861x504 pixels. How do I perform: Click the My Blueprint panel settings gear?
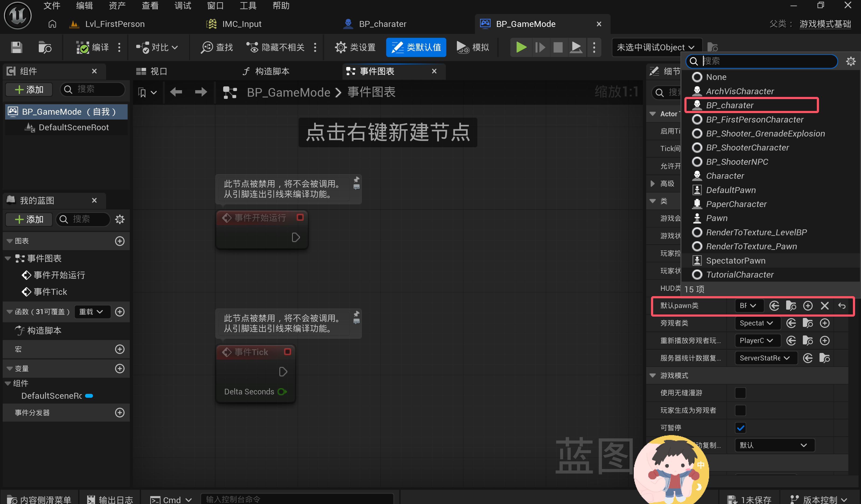tap(120, 219)
